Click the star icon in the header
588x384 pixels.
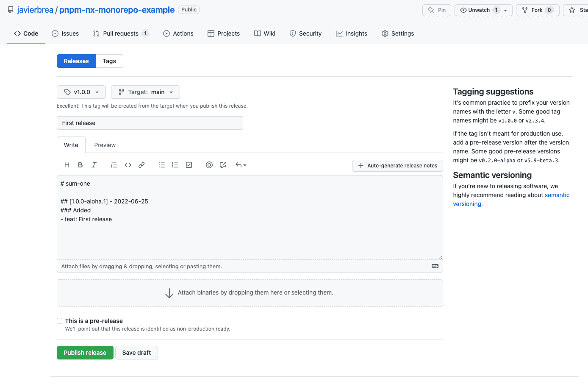click(572, 10)
